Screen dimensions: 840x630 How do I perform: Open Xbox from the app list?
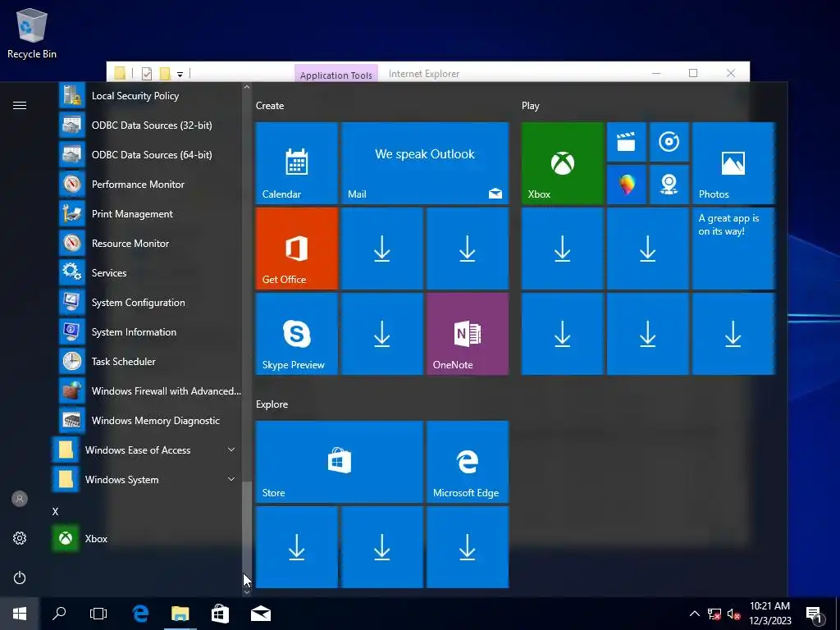[x=146, y=538]
